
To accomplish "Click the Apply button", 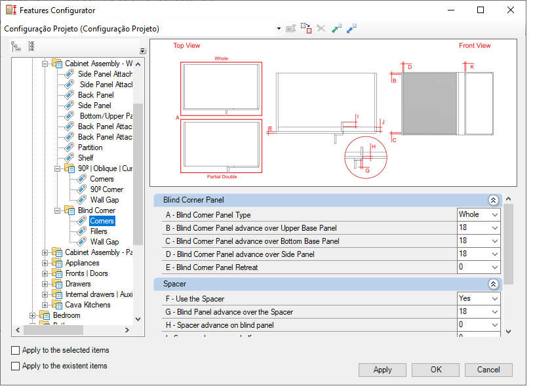I will point(382,370).
